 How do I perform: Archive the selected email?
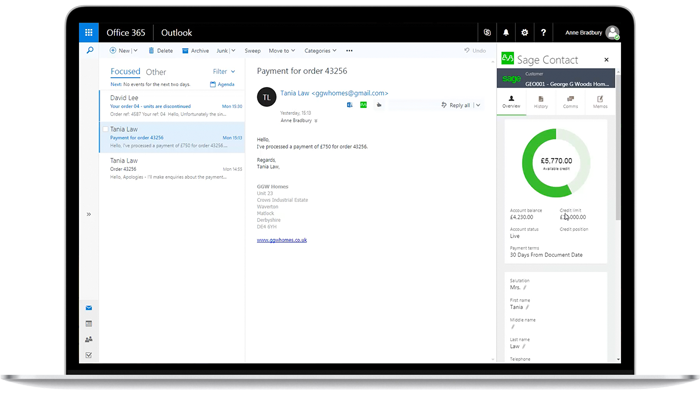tap(196, 51)
